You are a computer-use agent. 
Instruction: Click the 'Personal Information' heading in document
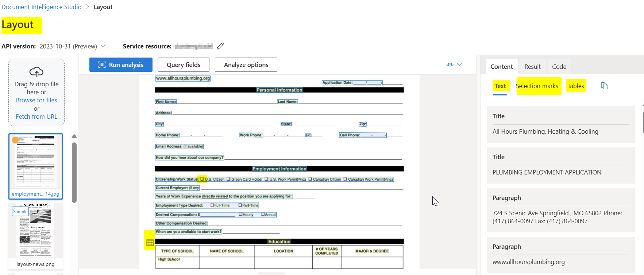[279, 90]
